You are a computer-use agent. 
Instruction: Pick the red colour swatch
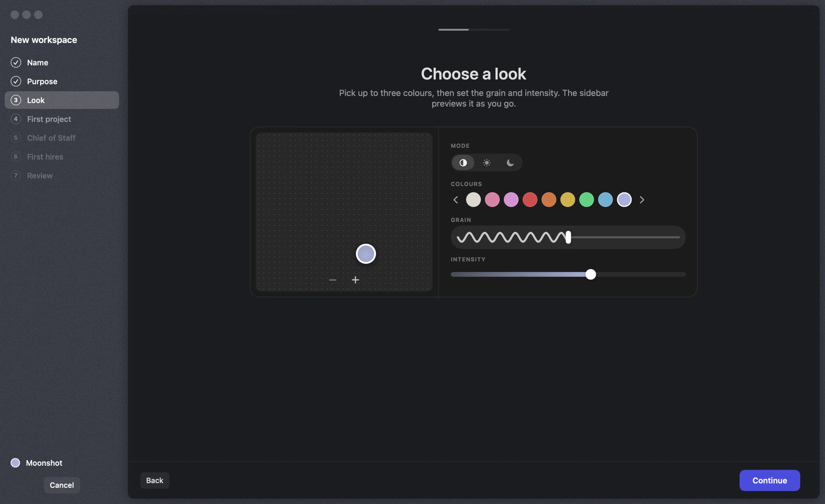(x=530, y=200)
